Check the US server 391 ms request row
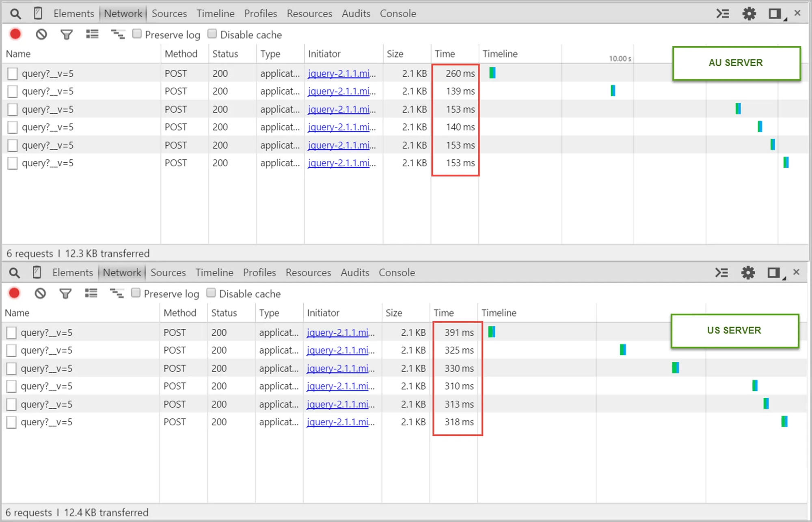 [x=11, y=332]
